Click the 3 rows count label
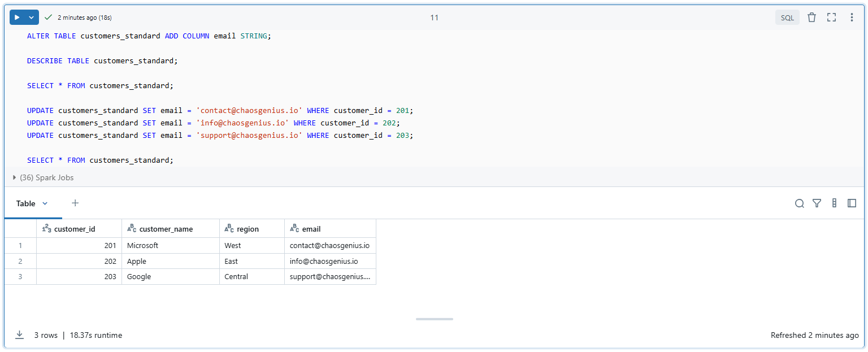Viewport: 868px width, 352px height. pos(46,334)
